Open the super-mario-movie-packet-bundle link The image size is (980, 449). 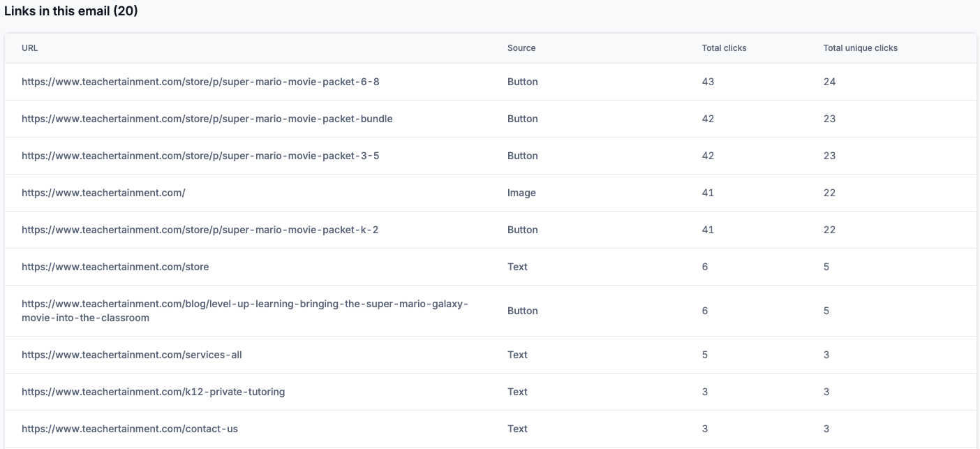[x=207, y=119]
